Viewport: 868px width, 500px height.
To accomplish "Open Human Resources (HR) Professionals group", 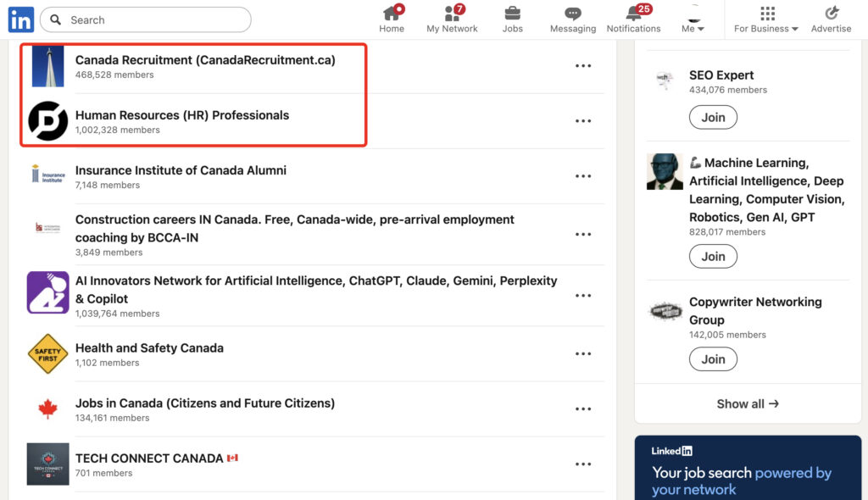I will (182, 115).
